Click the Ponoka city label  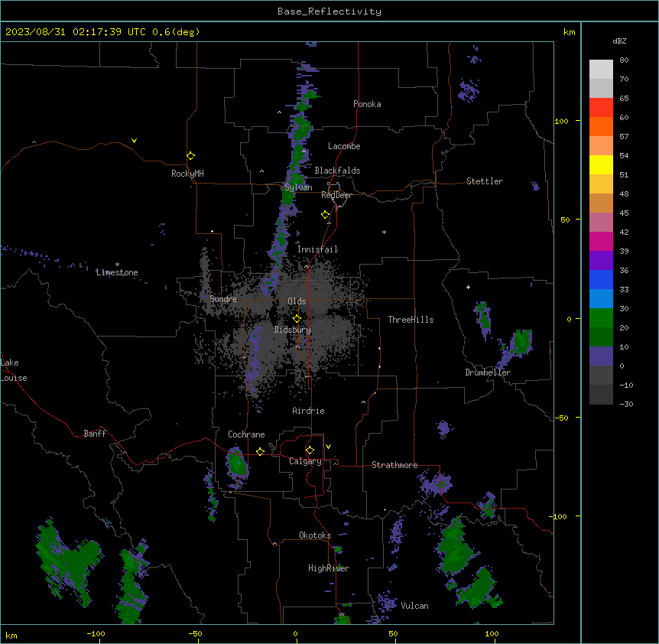(367, 104)
